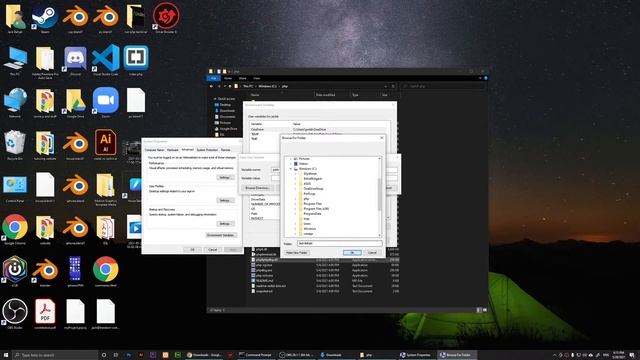640x360 pixels.
Task: Expand the Pictures node in folder tree
Action: [x=291, y=159]
